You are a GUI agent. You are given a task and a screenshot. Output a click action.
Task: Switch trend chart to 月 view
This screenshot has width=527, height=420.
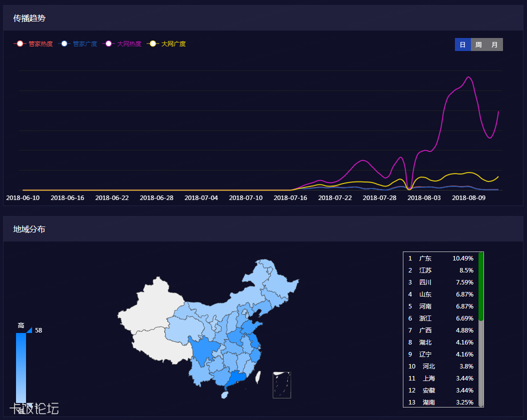(494, 44)
